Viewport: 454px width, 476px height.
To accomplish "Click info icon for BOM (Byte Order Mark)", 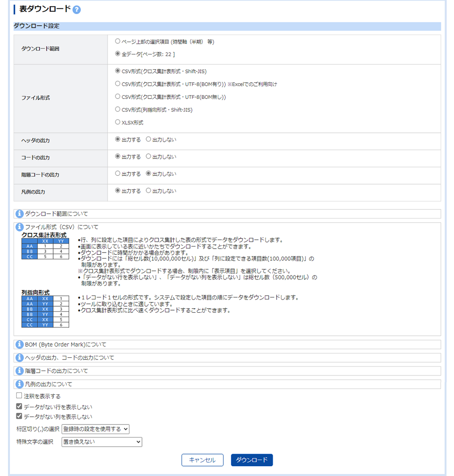I will coord(20,345).
